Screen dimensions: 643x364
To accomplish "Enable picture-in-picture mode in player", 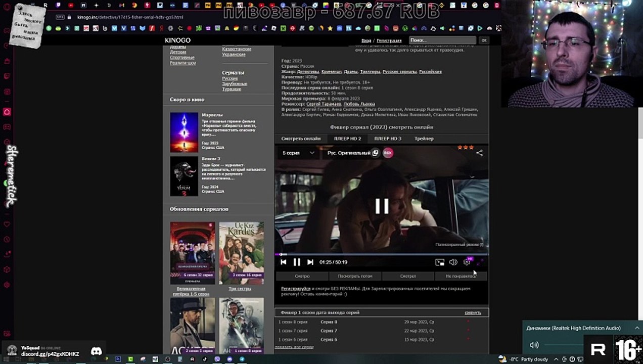I will (440, 262).
